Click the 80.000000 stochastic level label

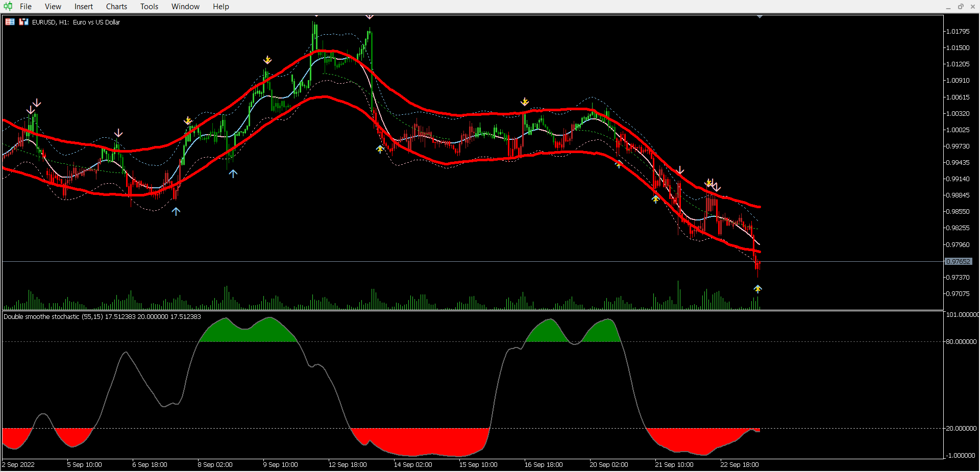pyautogui.click(x=961, y=342)
